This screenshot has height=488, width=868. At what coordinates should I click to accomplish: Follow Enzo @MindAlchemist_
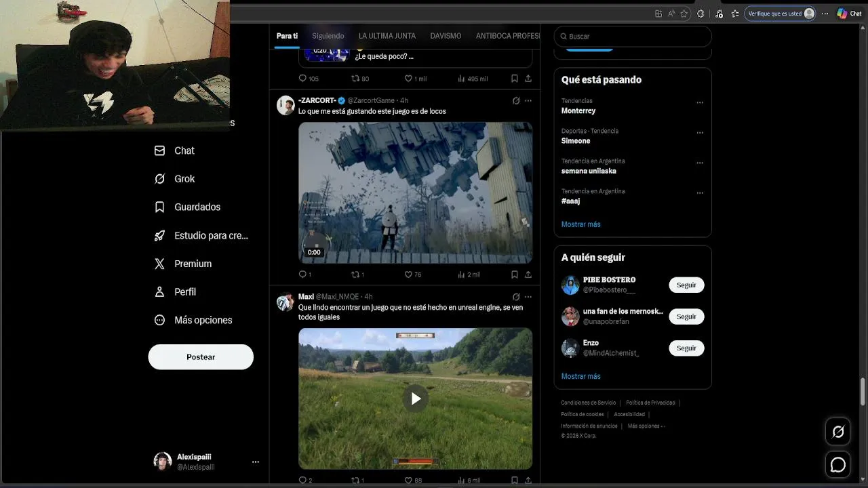tap(686, 348)
